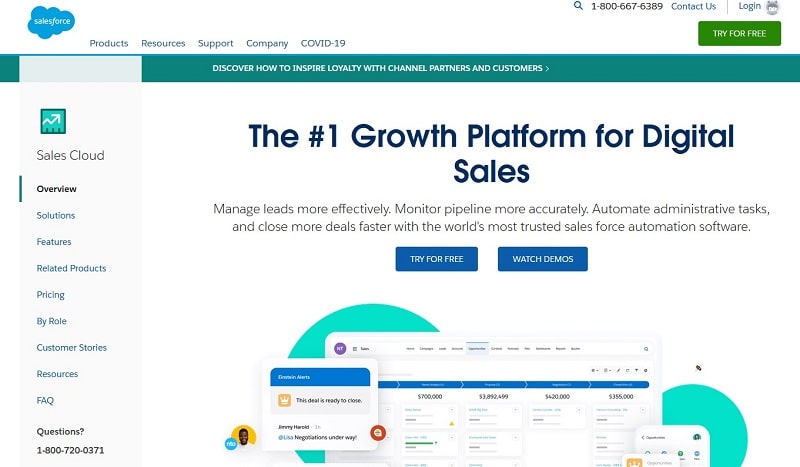Image resolution: width=800 pixels, height=467 pixels.
Task: Open the Support menu
Action: pyautogui.click(x=215, y=43)
